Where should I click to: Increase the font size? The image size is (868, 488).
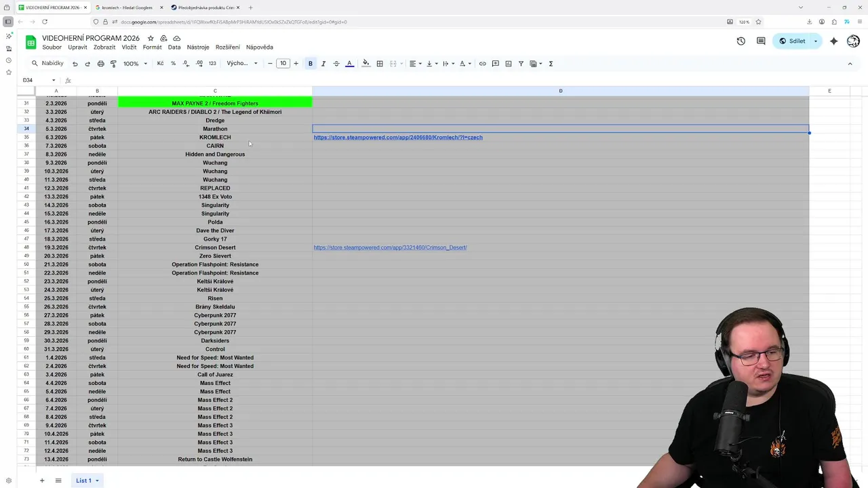pyautogui.click(x=296, y=64)
